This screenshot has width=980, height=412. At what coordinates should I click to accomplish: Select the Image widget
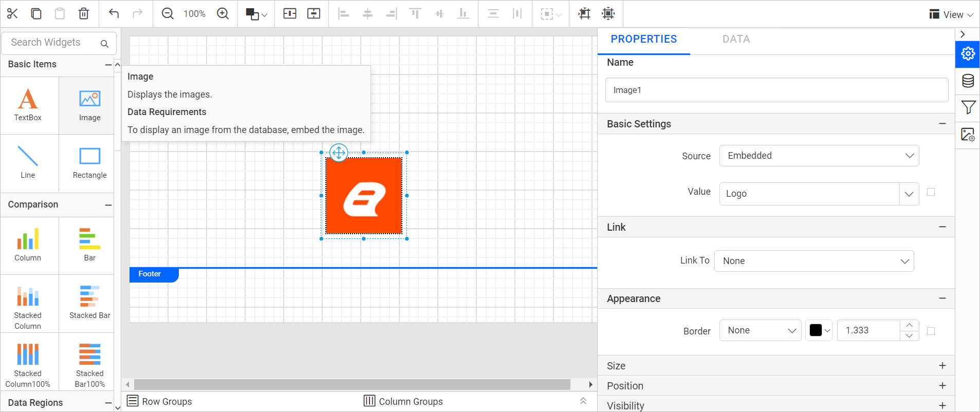point(89,106)
